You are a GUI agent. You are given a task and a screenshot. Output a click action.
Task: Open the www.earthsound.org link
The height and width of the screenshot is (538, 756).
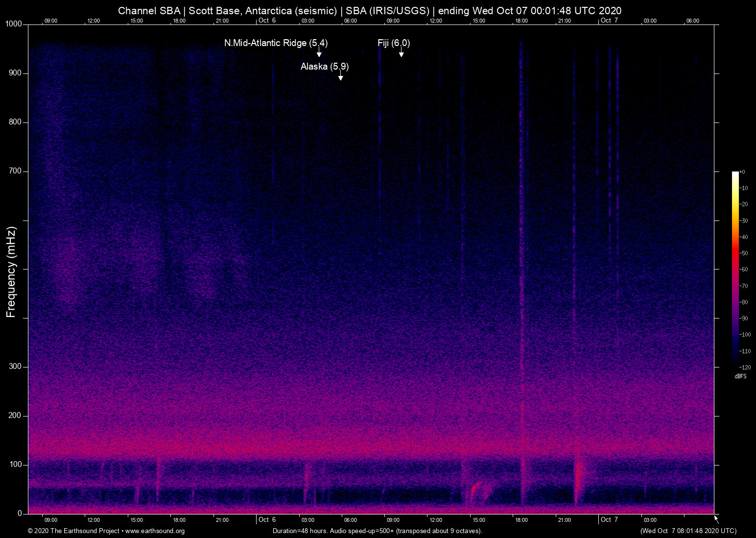(x=154, y=531)
